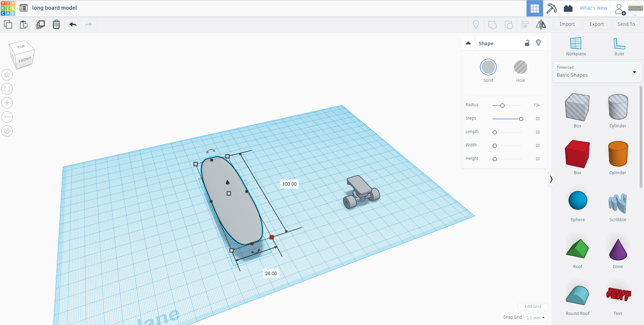Click the Paste icon in toolbar
The width and height of the screenshot is (644, 325).
click(24, 24)
